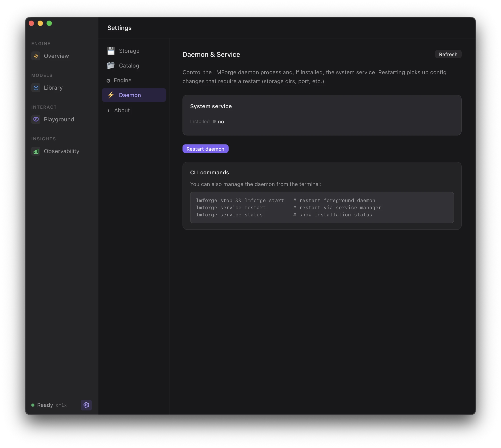Click the '# restart via service manager' comment
The width and height of the screenshot is (501, 448).
[x=337, y=207]
